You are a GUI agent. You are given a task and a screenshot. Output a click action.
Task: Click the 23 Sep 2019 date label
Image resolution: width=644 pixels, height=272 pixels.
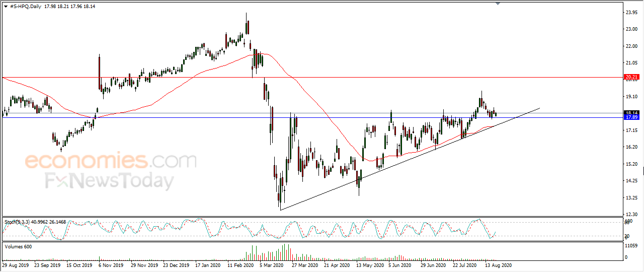[47, 264]
